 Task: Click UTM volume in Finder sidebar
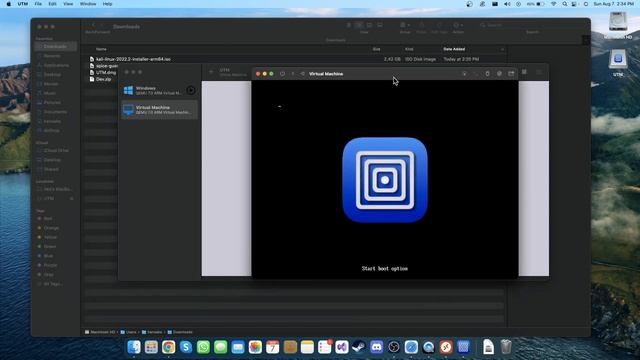coord(49,199)
